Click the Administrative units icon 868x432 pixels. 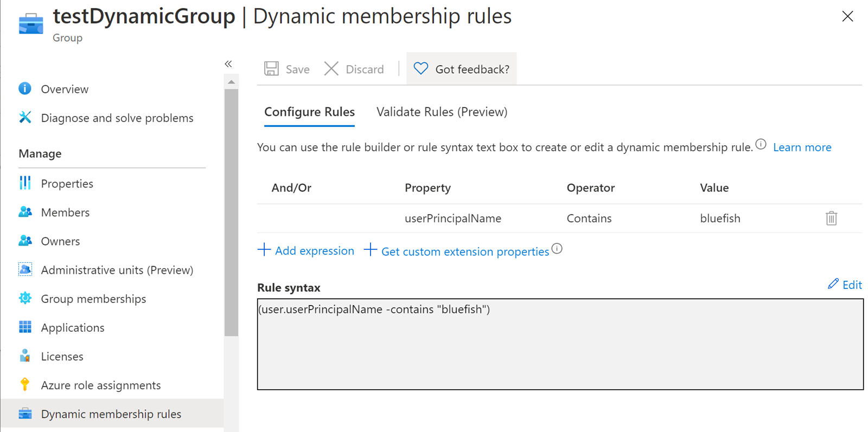click(25, 269)
